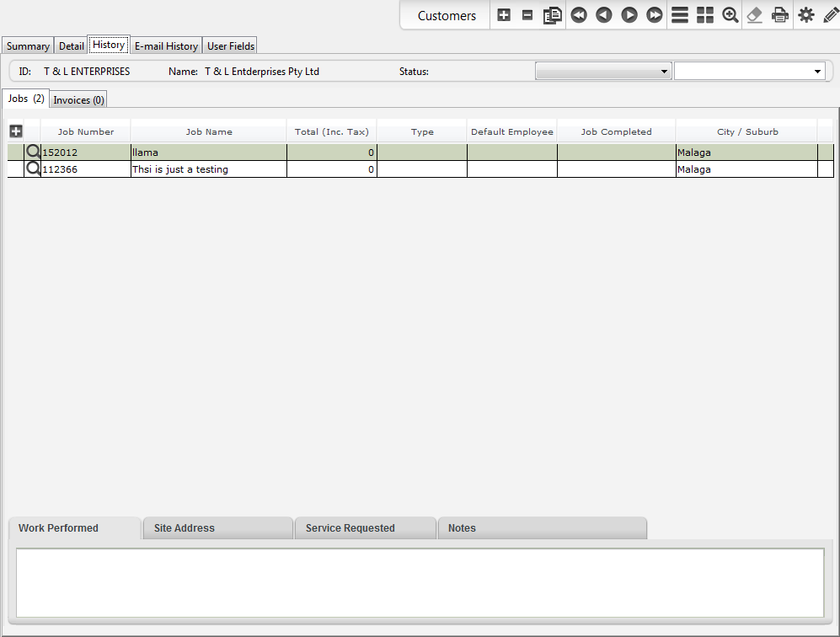This screenshot has width=840, height=637.
Task: Go to the first record
Action: [x=578, y=15]
